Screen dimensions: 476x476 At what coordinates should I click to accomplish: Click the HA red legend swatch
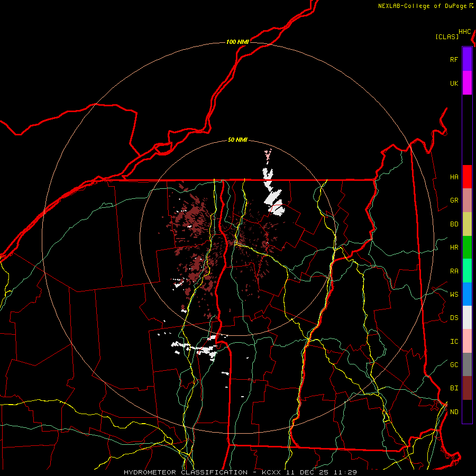tap(467, 177)
